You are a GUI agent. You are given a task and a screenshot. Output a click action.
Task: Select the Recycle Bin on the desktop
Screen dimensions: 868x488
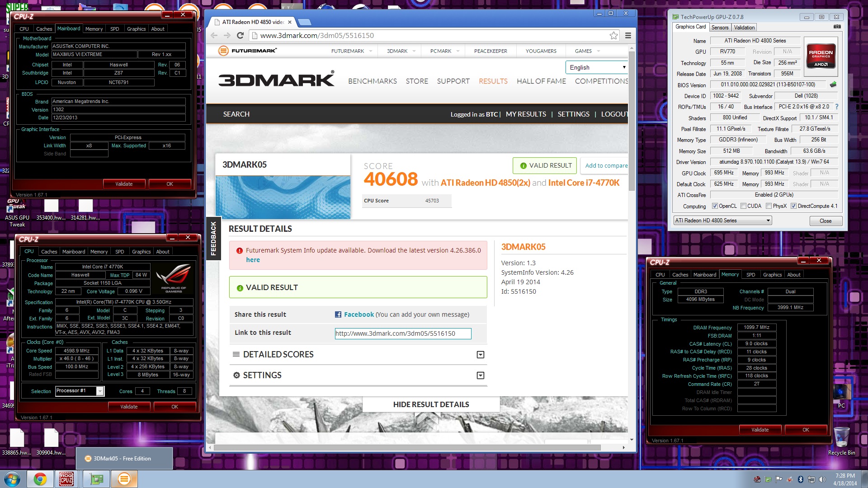(x=841, y=441)
